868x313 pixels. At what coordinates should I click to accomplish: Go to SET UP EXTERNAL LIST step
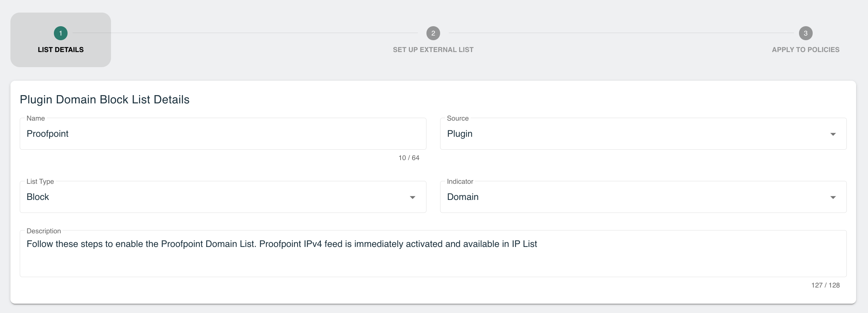point(433,50)
